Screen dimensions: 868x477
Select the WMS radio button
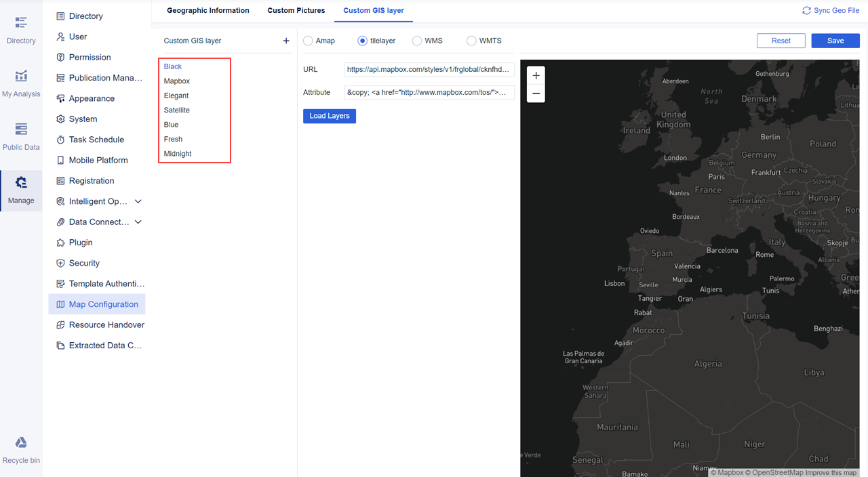(416, 40)
